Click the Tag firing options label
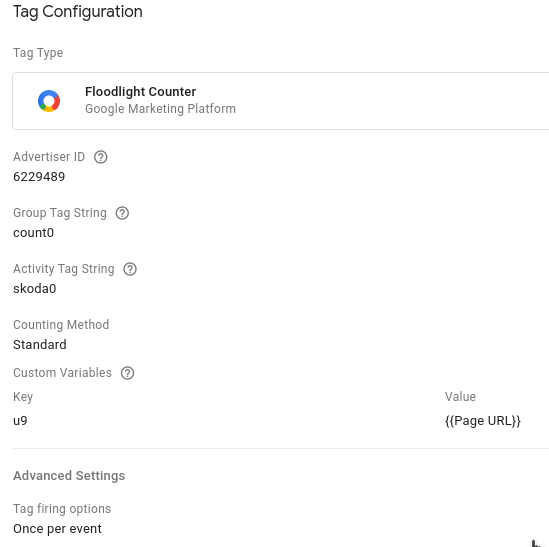549x547 pixels. tap(62, 508)
